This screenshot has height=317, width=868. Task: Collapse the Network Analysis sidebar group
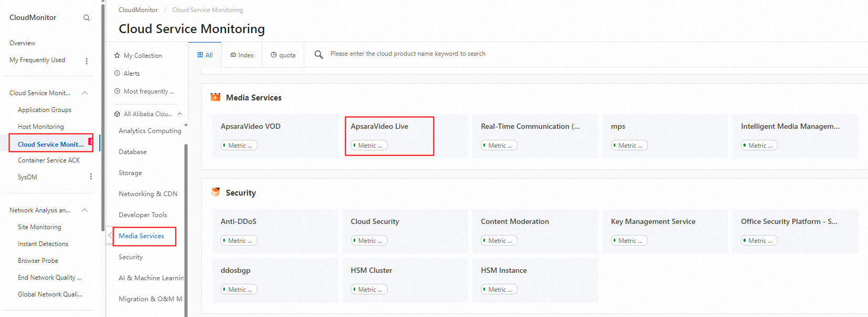[x=85, y=210]
